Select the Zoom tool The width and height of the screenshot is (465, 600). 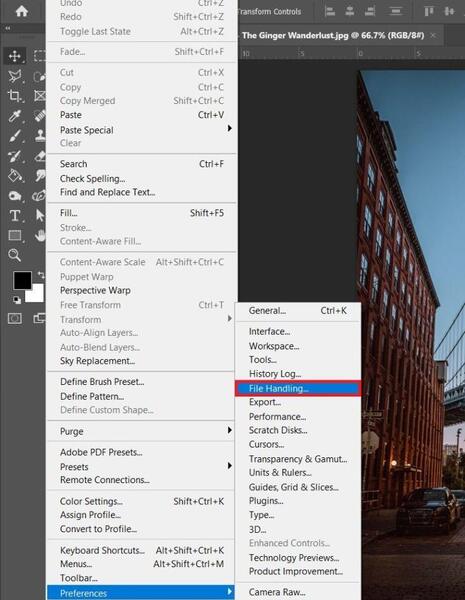(15, 255)
